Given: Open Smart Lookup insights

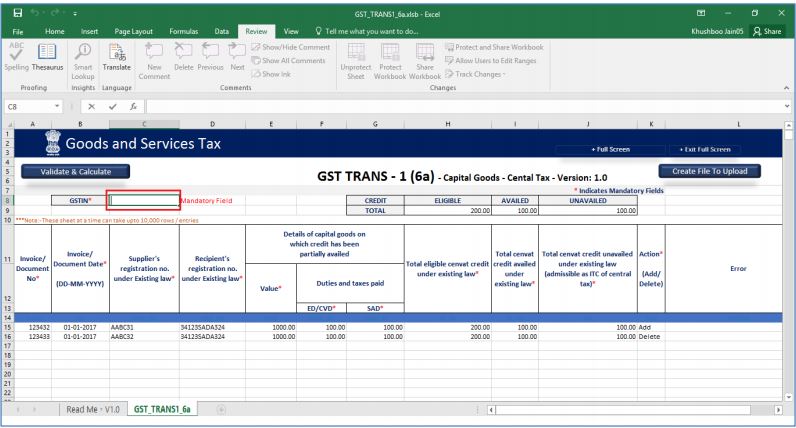Looking at the screenshot, I should [x=83, y=60].
